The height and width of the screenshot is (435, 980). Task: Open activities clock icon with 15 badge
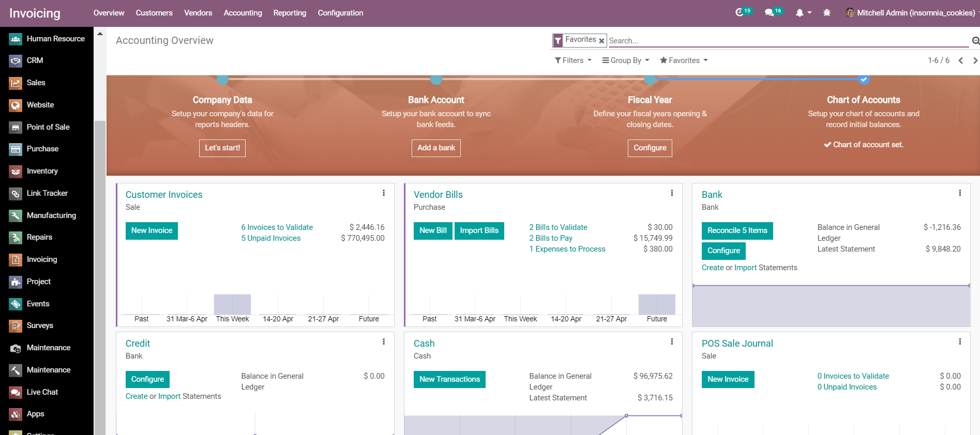pyautogui.click(x=740, y=13)
